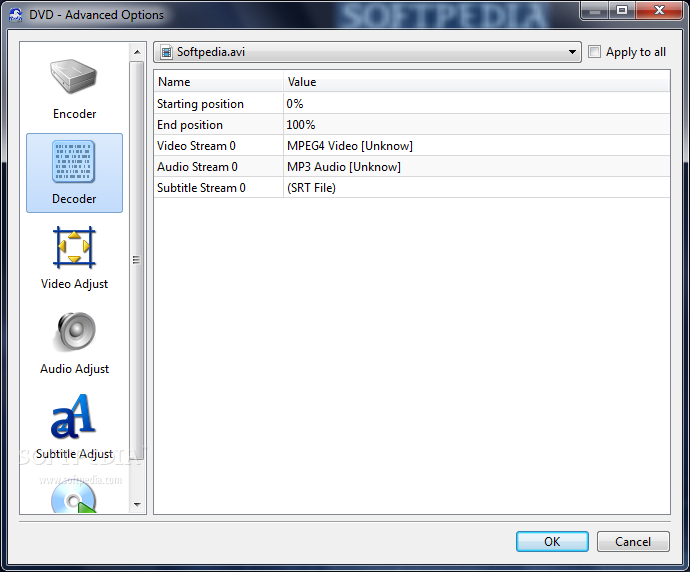Click the 100% end position value
The height and width of the screenshot is (572, 690).
pyautogui.click(x=301, y=125)
